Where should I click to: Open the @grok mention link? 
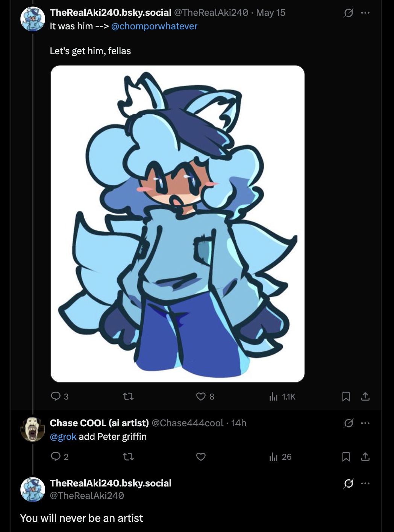pos(63,436)
